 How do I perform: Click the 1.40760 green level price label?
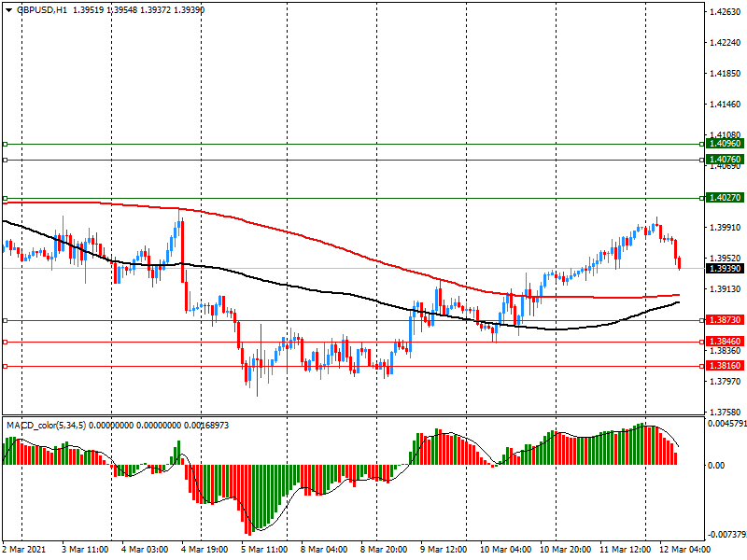725,160
